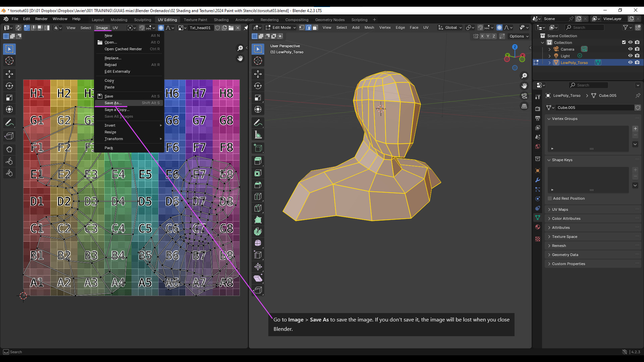Select the Loop Cut tool
The height and width of the screenshot is (362, 644).
[x=258, y=196]
